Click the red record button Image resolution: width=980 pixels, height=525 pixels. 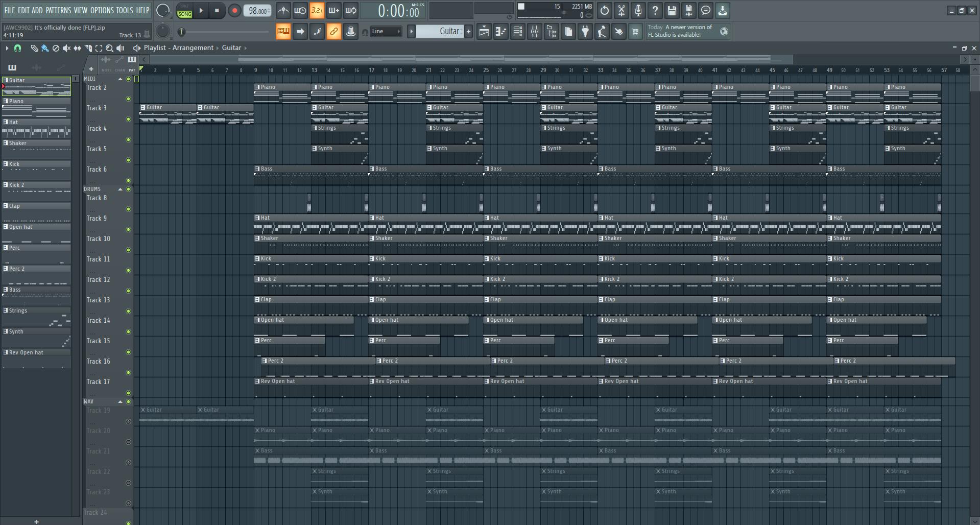pyautogui.click(x=234, y=10)
